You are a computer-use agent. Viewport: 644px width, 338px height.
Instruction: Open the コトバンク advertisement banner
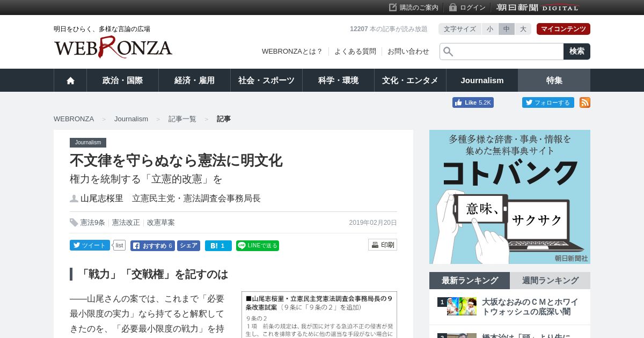coord(510,197)
